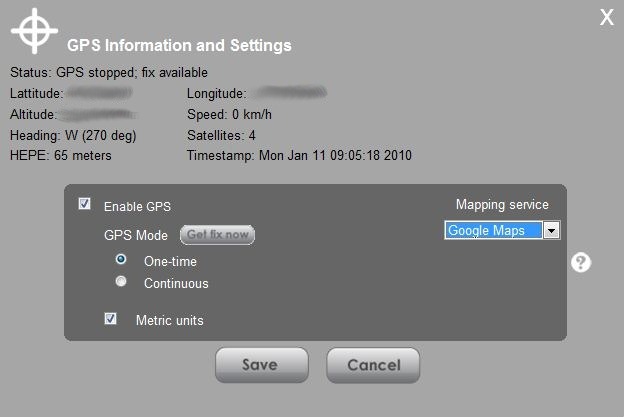Click the Get fix now button
Screen dimensions: 624x417
(217, 235)
